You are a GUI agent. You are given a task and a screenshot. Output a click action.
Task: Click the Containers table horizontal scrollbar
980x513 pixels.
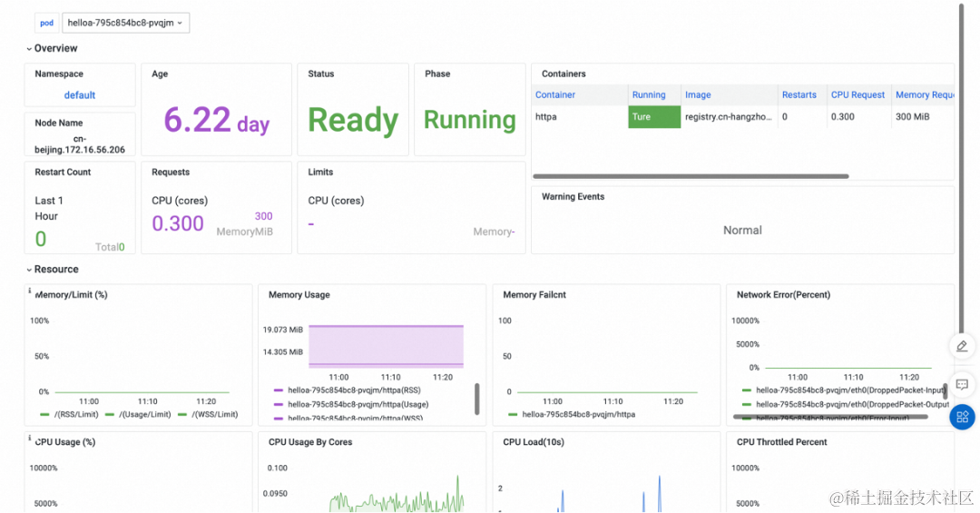691,176
